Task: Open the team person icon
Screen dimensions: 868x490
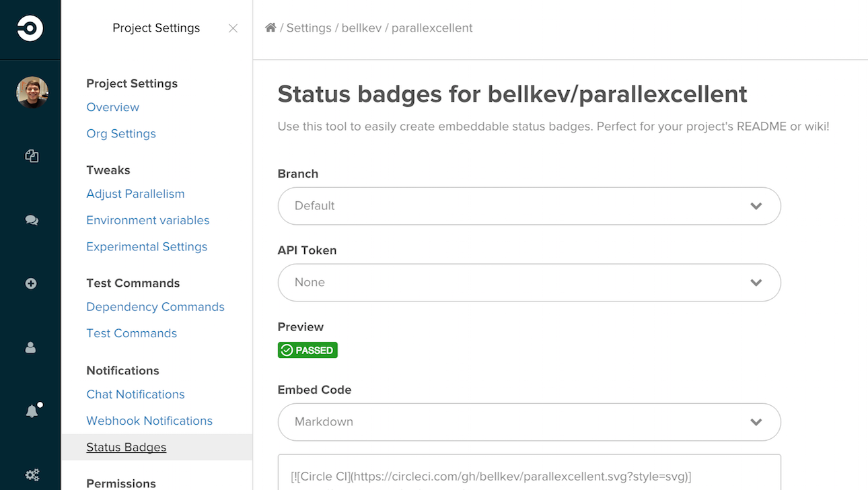Action: click(31, 348)
